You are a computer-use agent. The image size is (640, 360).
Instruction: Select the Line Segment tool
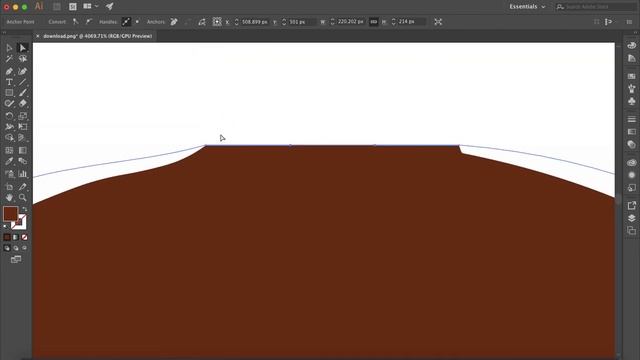[23, 82]
